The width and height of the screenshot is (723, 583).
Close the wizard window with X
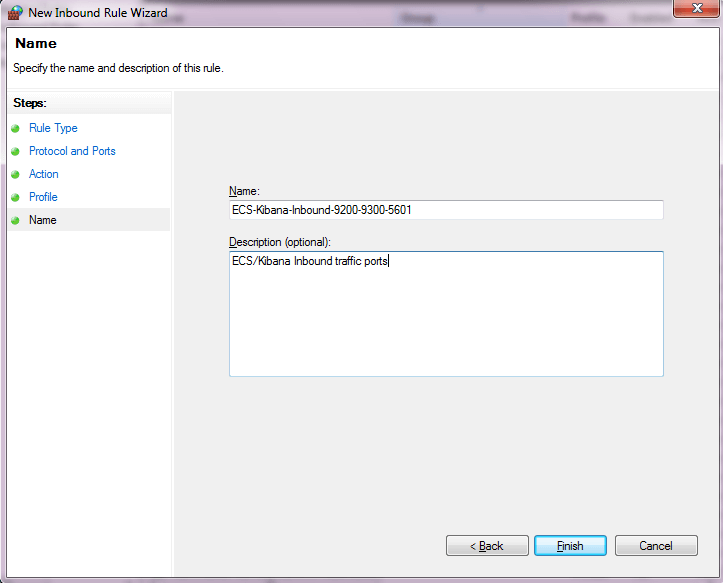(697, 8)
